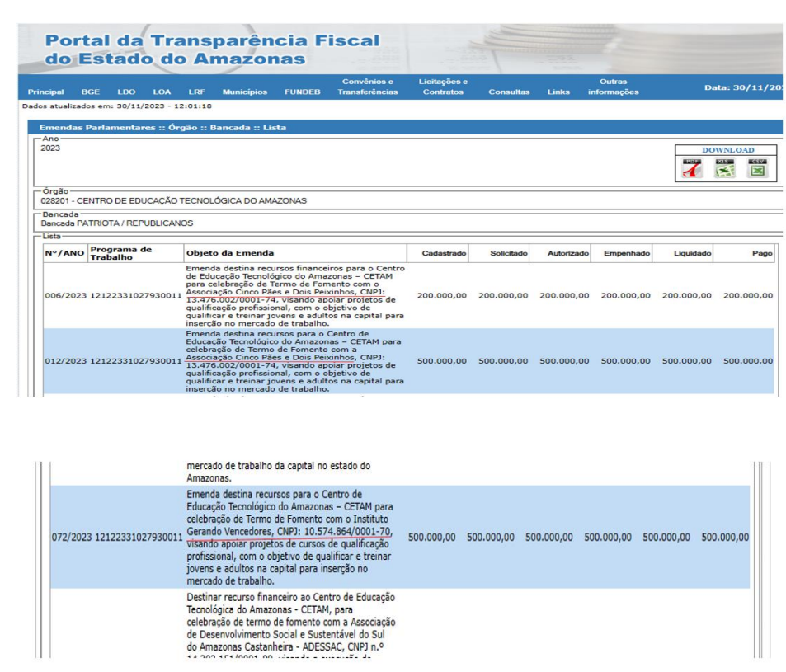The image size is (786, 672).
Task: Click the Bancada PATRIOTA / REPUBLICANOS text
Action: click(117, 223)
